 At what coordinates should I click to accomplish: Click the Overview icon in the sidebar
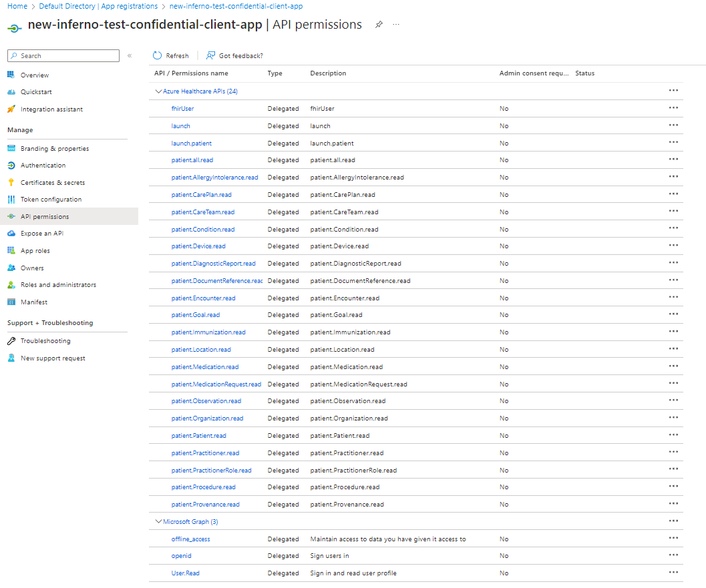coord(11,75)
